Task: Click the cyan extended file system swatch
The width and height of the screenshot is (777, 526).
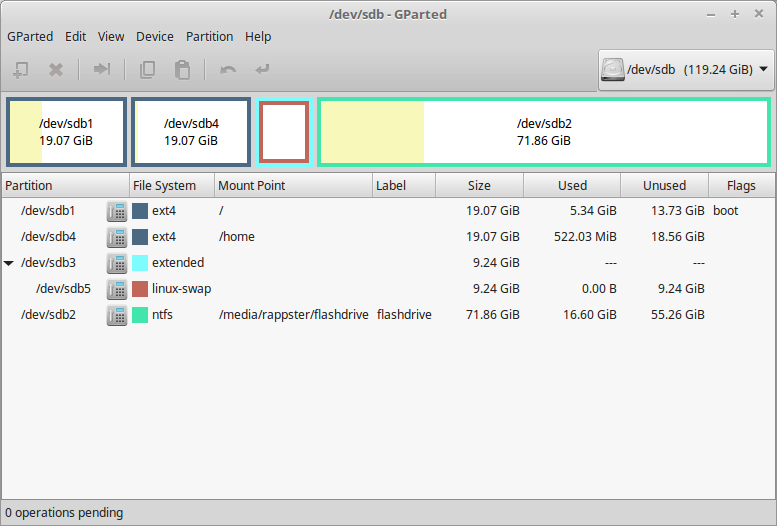Action: click(140, 263)
